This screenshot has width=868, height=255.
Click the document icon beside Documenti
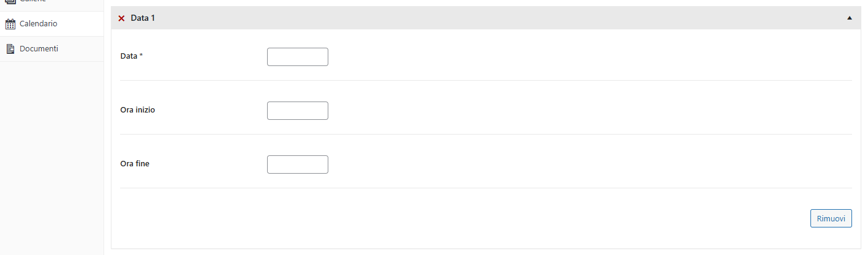click(10, 49)
